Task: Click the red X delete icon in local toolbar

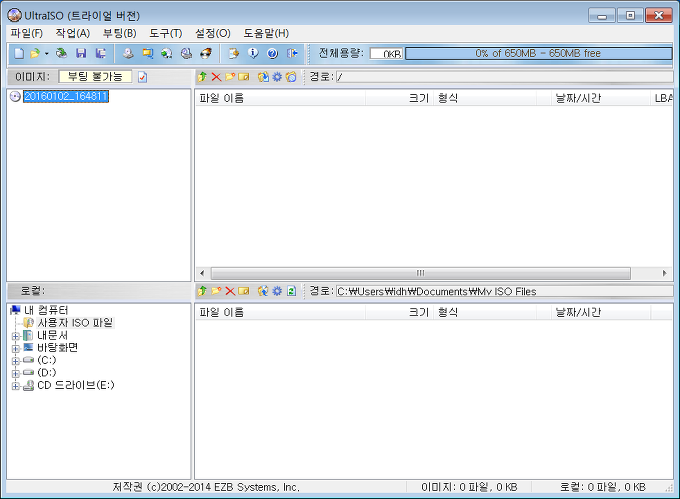Action: 230,291
